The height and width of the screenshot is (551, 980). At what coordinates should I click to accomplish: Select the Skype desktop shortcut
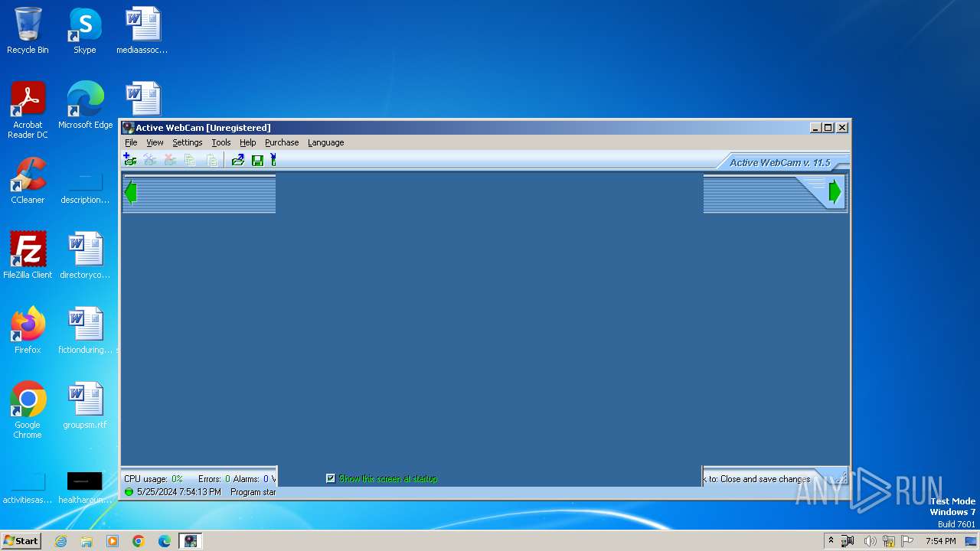(x=84, y=31)
